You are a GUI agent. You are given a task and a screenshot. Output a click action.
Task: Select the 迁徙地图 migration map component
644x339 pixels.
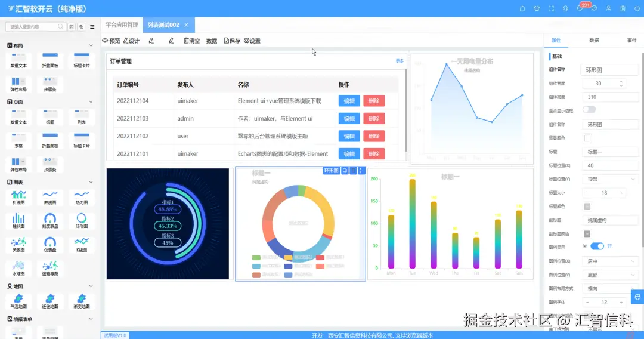(x=50, y=301)
